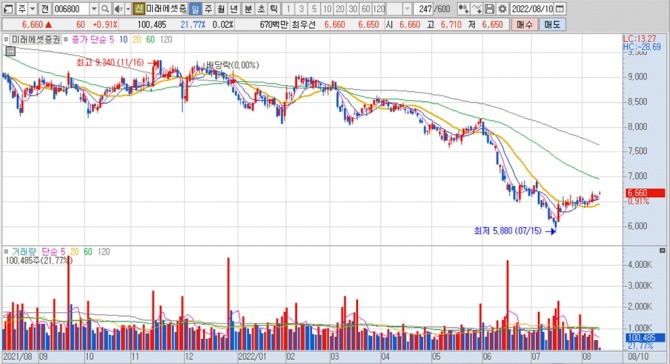Click the add line indicator icon

[477, 9]
